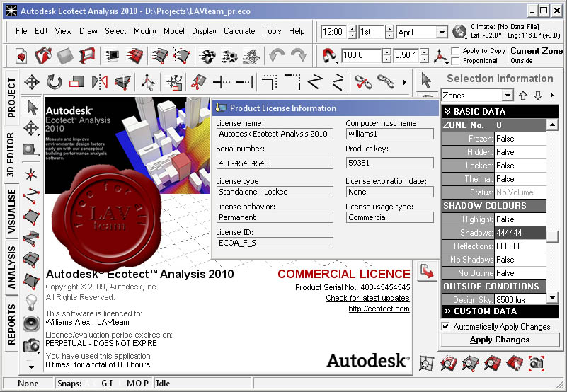Click the Check for latest updates link

(x=367, y=298)
